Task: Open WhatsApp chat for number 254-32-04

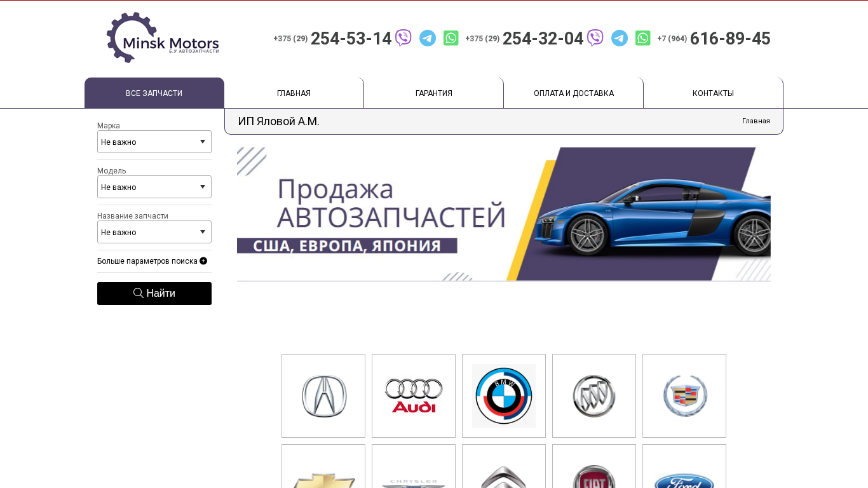Action: 643,38
